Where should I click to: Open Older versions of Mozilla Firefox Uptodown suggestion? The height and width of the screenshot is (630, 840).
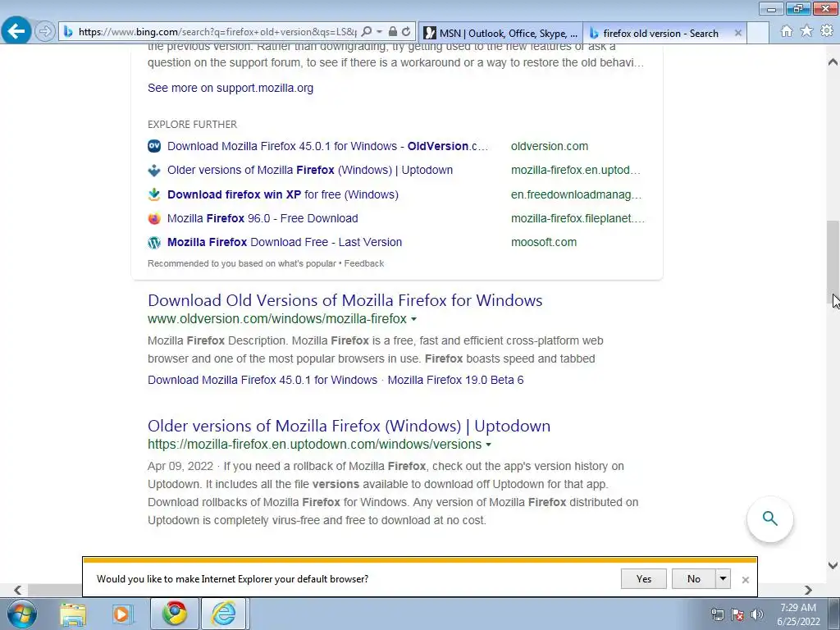(x=309, y=171)
